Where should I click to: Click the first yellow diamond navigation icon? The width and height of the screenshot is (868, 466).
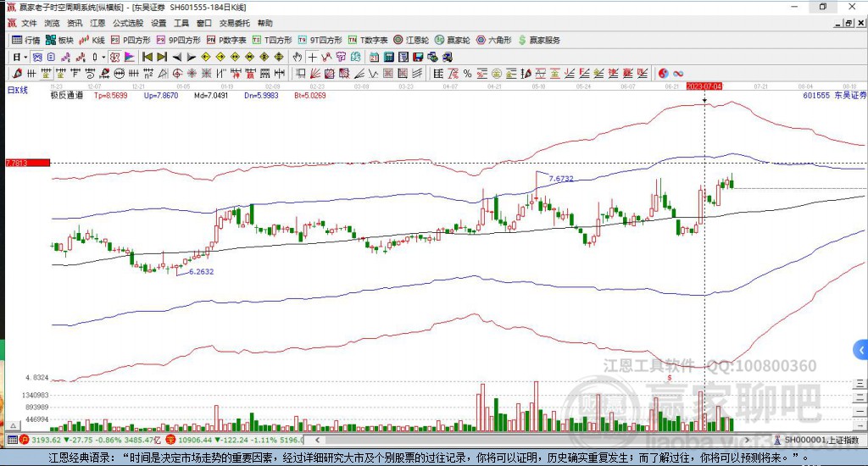point(205,57)
